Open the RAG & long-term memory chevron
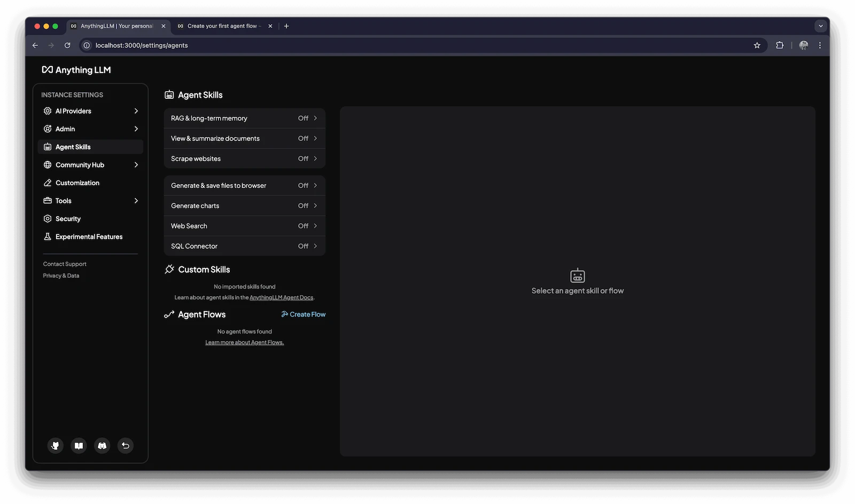 click(x=315, y=119)
